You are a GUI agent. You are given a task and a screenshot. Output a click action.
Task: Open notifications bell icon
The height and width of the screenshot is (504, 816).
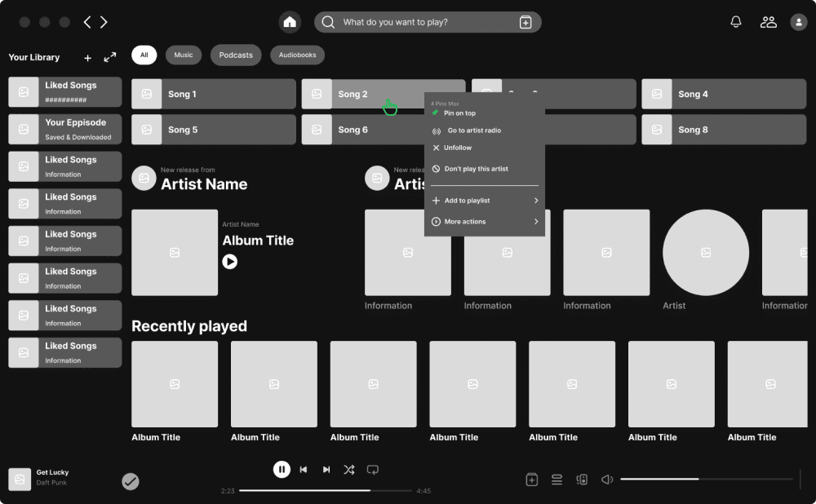point(736,22)
